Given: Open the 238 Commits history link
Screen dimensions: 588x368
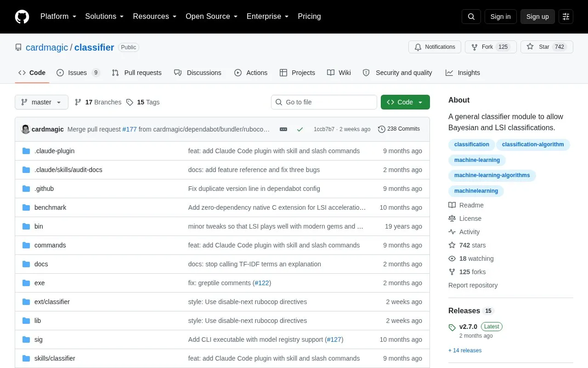Looking at the screenshot, I should click(399, 129).
